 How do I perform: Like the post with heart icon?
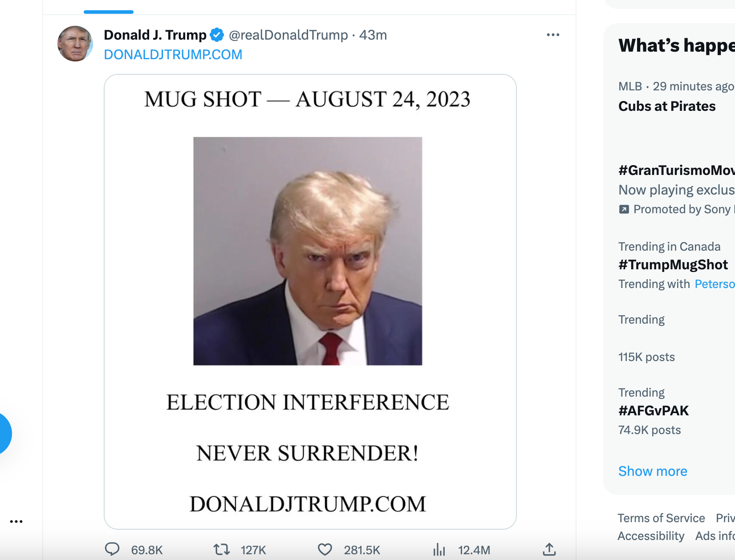325,549
